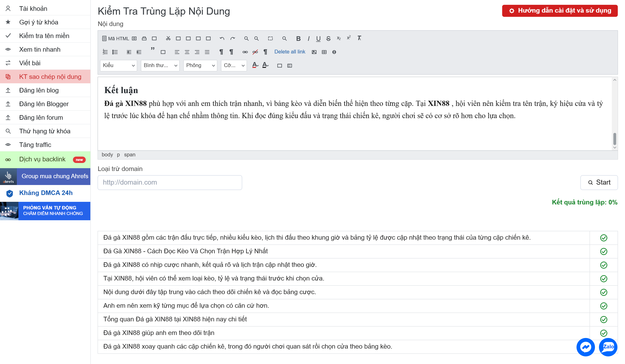Toggle the bulleted list icon

click(x=115, y=52)
